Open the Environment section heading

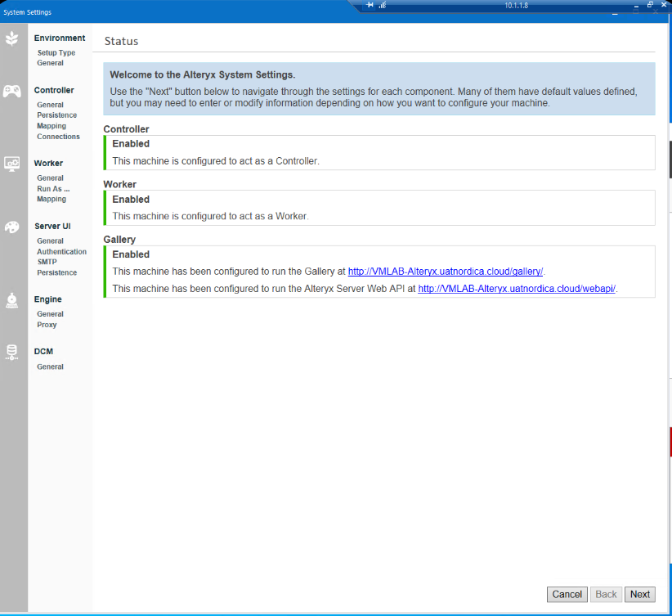[x=60, y=38]
